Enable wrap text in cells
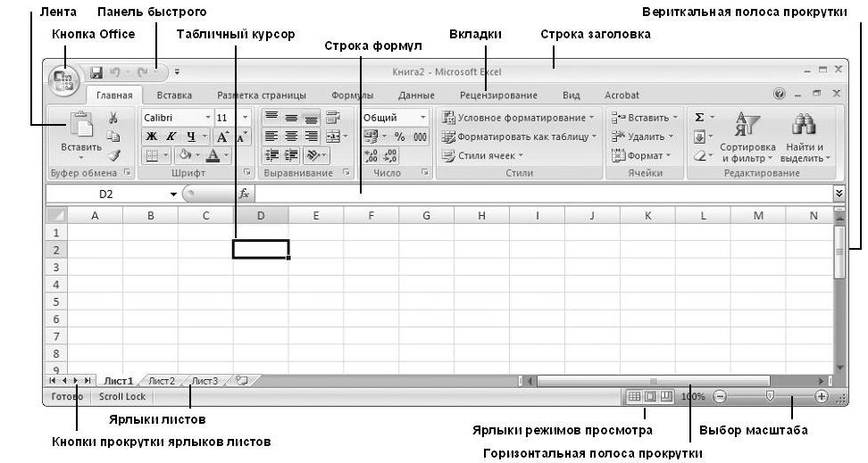 click(333, 117)
